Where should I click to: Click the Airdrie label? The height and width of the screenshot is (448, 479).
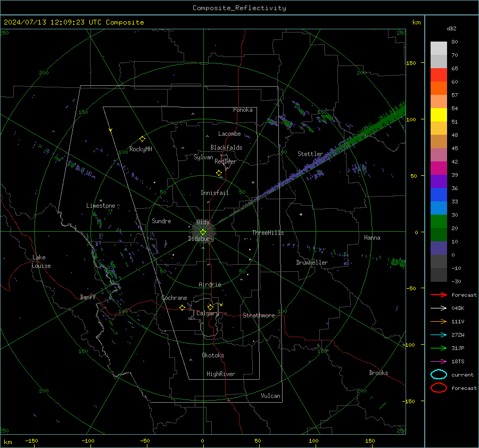[210, 284]
